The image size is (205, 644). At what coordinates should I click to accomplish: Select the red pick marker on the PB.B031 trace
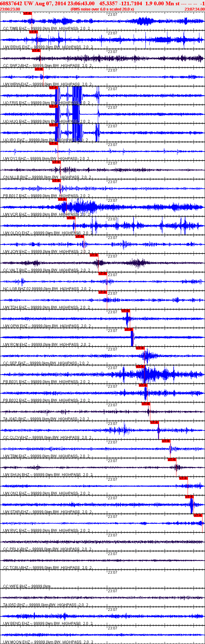140,367
